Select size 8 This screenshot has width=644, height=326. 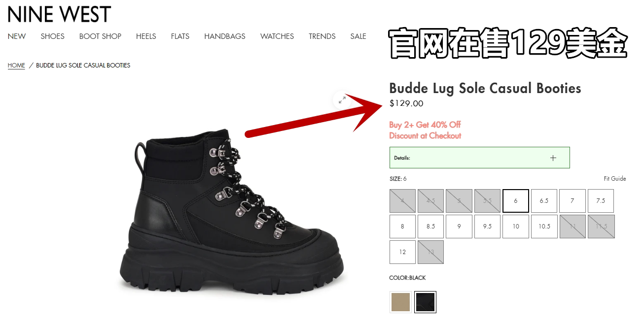[x=402, y=227]
